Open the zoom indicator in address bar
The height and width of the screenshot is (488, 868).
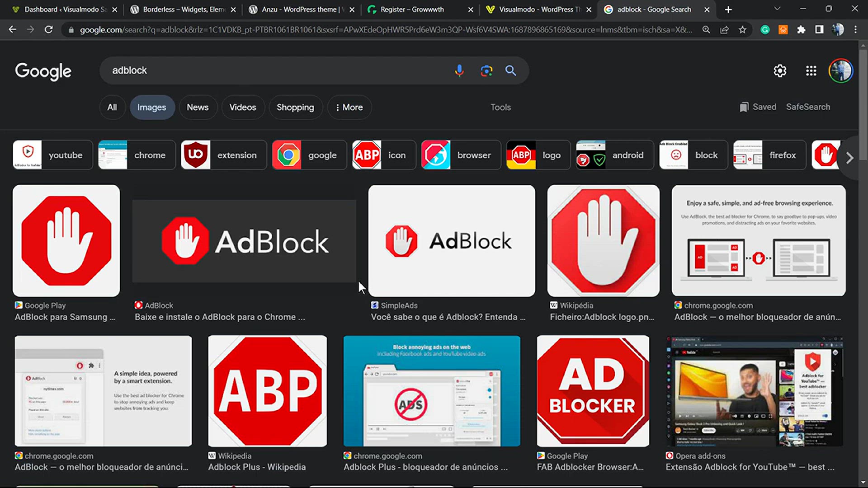706,29
